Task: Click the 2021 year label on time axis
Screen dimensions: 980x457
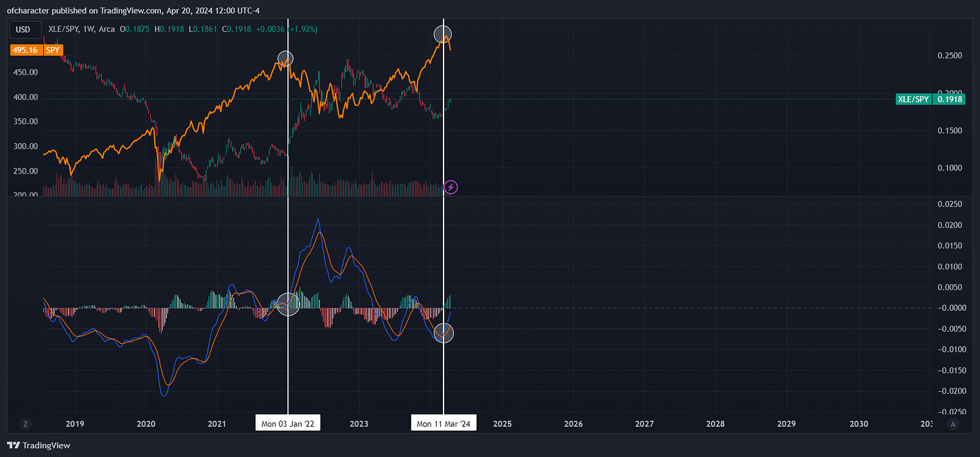Action: [217, 424]
